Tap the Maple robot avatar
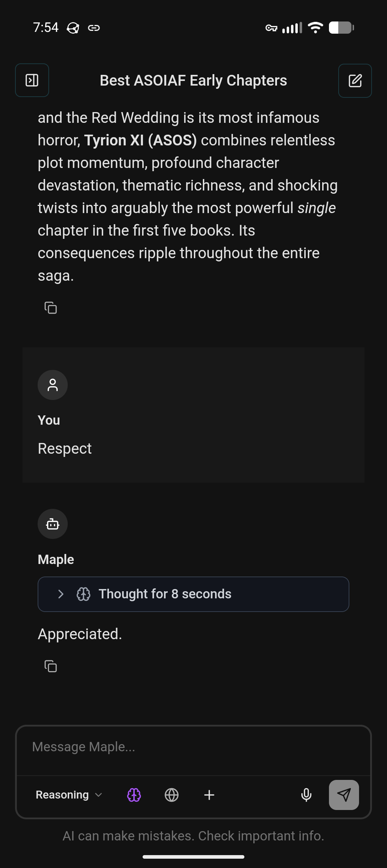387x868 pixels. [53, 524]
